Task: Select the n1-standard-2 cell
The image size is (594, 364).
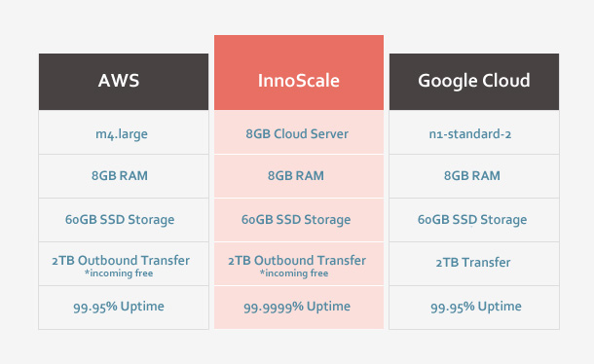Action: coord(474,132)
